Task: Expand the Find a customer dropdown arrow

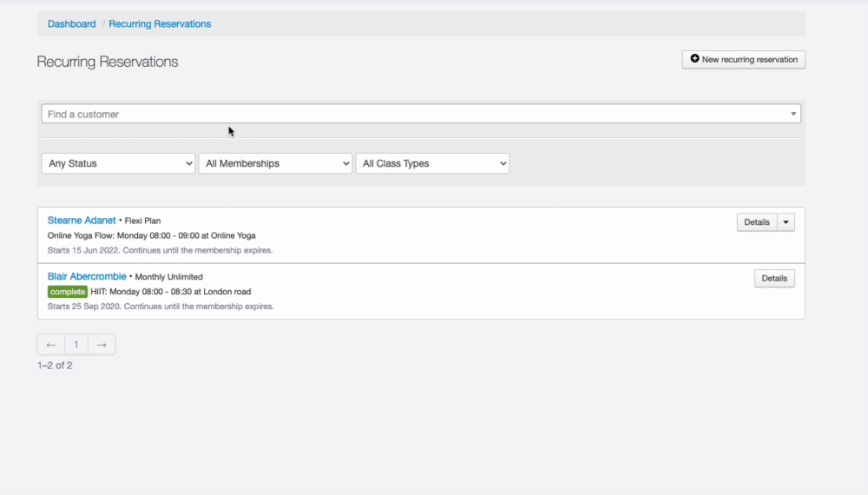Action: pos(793,114)
